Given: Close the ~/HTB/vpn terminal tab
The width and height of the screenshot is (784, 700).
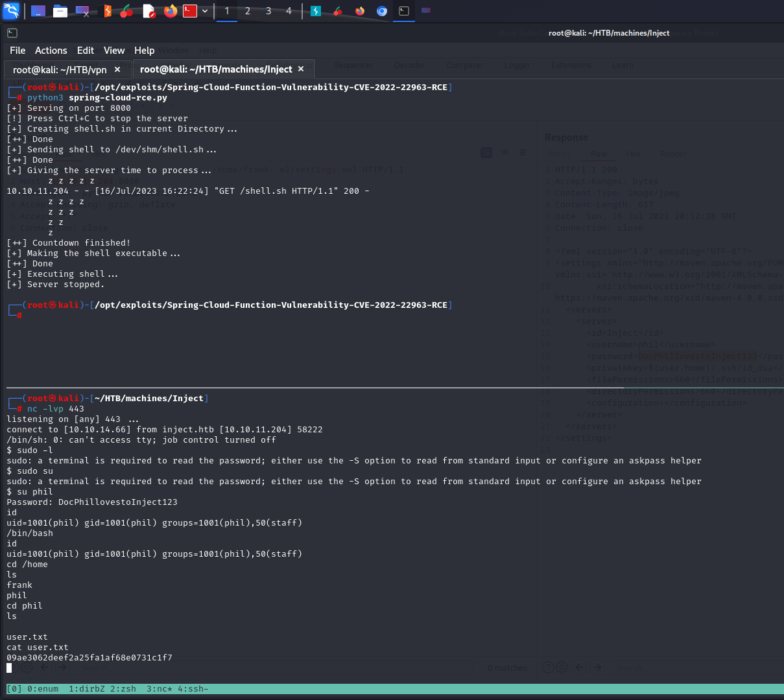Looking at the screenshot, I should pyautogui.click(x=117, y=69).
